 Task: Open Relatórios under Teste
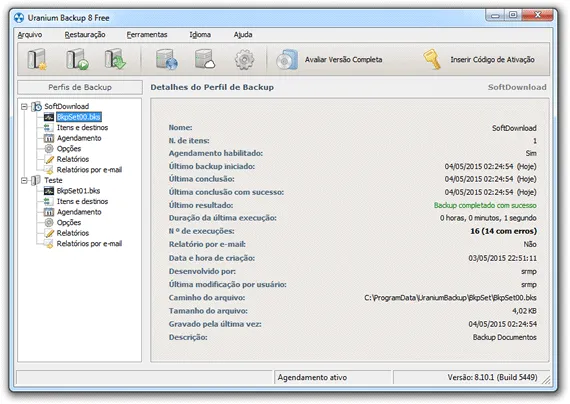[73, 233]
